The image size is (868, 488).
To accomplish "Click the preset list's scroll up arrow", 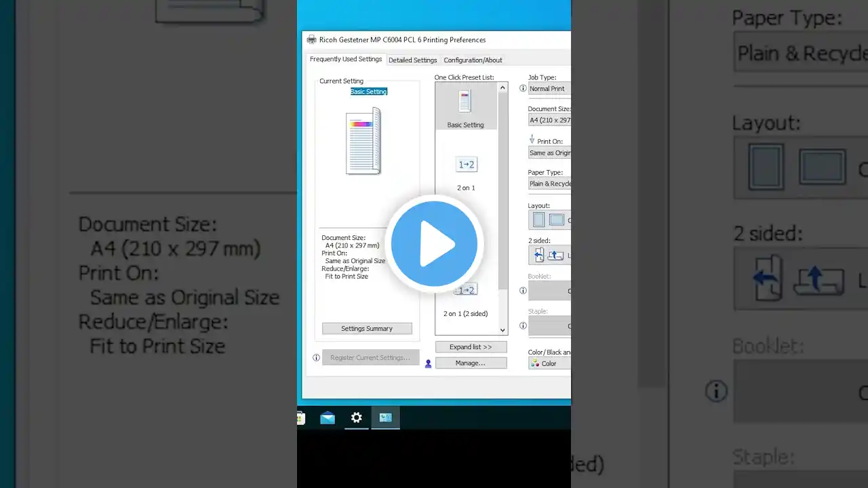I will (502, 87).
